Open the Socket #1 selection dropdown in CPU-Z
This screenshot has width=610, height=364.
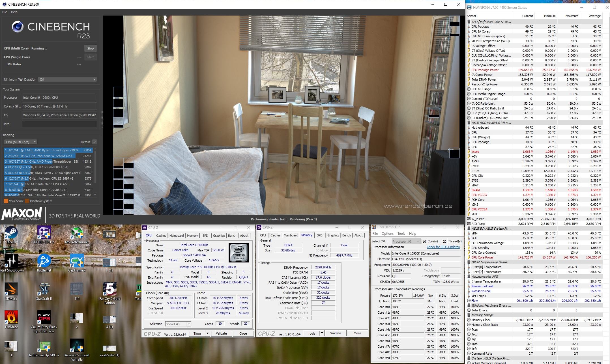[178, 324]
